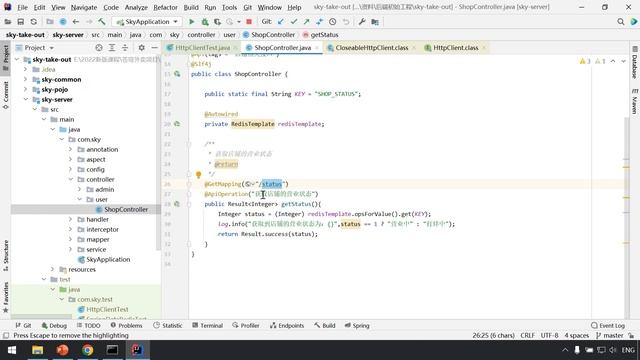640x360 pixels.
Task: Show Git history clock icon
Action: point(333,22)
